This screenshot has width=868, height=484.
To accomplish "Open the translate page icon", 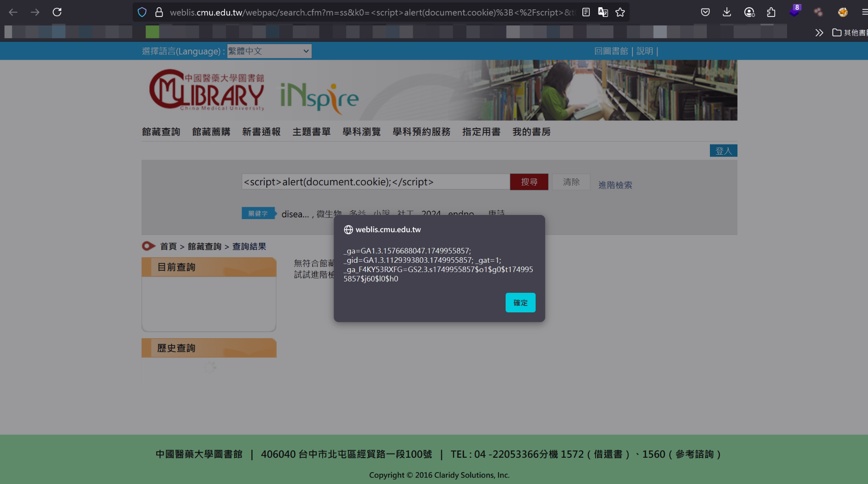I will click(x=603, y=12).
